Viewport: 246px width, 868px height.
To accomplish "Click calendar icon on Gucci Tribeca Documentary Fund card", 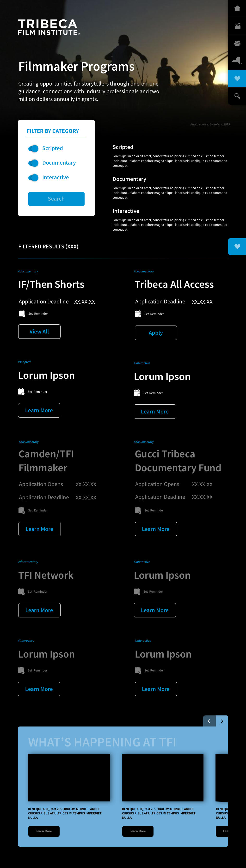I will (138, 510).
